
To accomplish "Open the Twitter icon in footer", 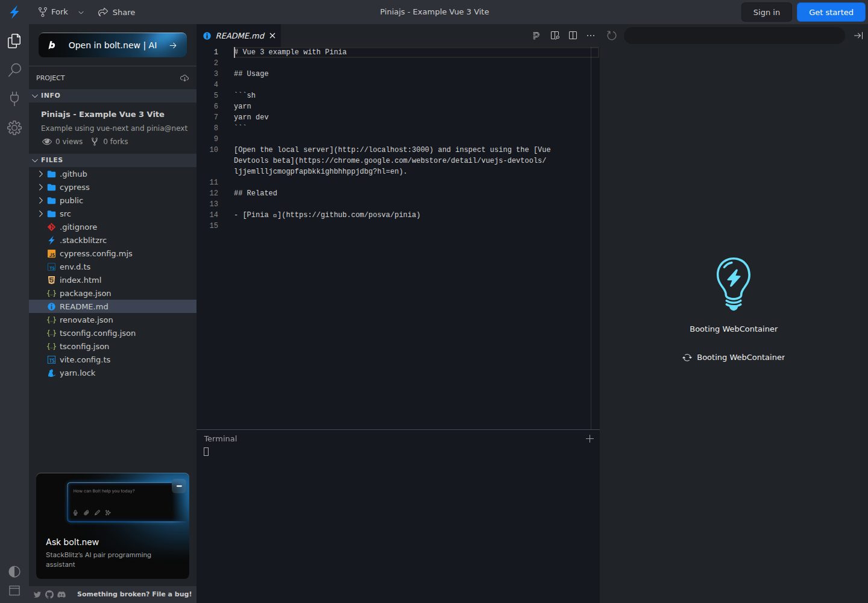I will (37, 595).
